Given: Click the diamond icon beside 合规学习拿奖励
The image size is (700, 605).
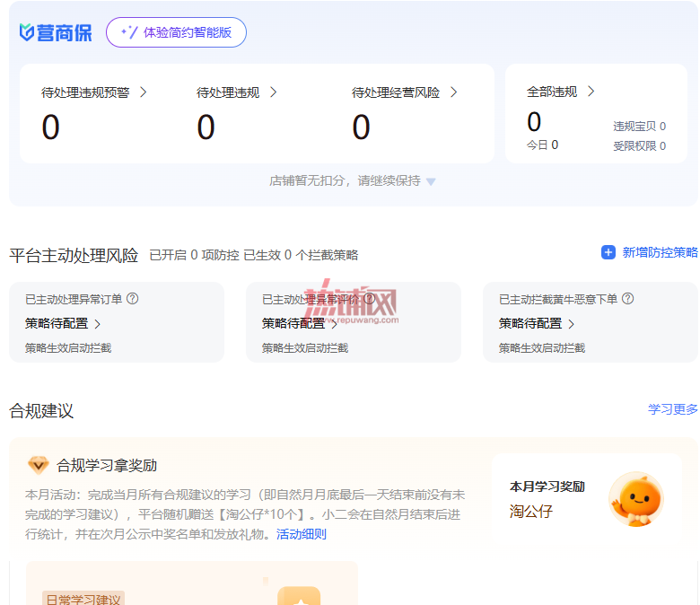Looking at the screenshot, I should click(39, 465).
